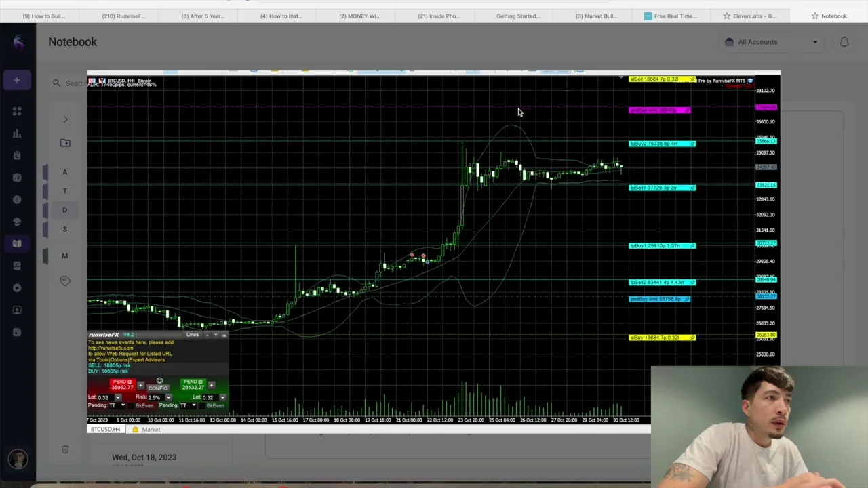Open the Notebook book icon in sidebar
The image size is (868, 488).
[x=17, y=243]
